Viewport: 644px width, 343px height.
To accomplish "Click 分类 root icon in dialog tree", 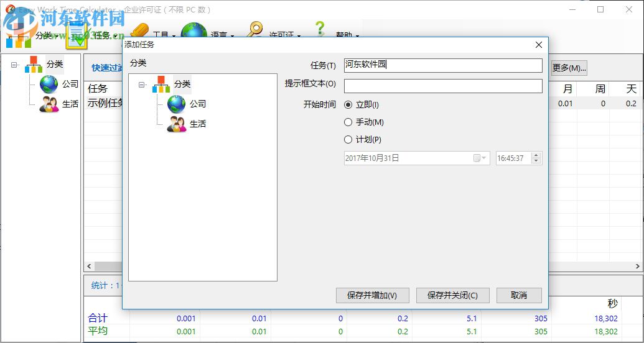I will [x=161, y=85].
